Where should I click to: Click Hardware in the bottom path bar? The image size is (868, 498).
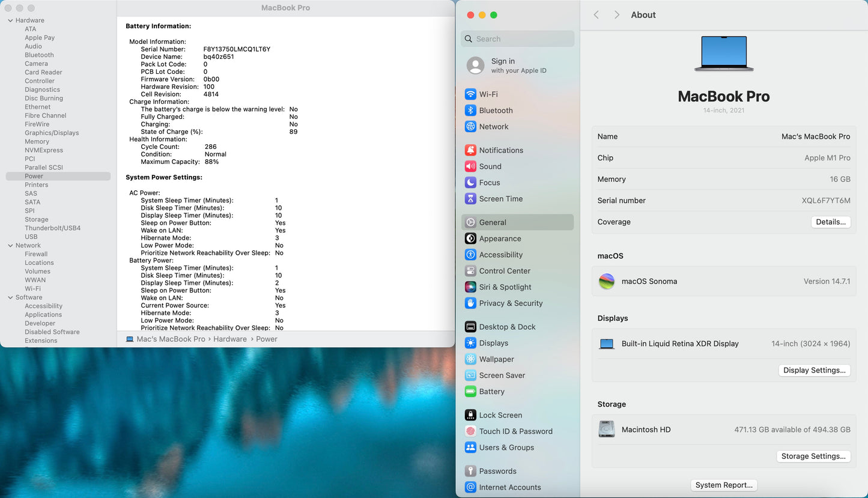coord(230,339)
